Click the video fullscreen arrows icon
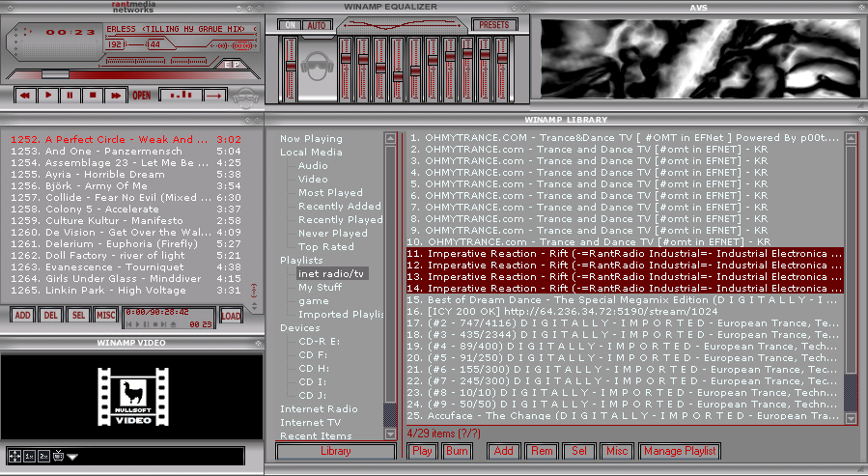 click(x=14, y=456)
